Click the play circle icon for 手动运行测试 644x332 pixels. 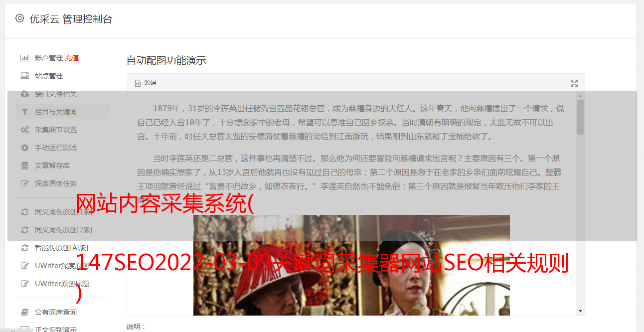[24, 148]
